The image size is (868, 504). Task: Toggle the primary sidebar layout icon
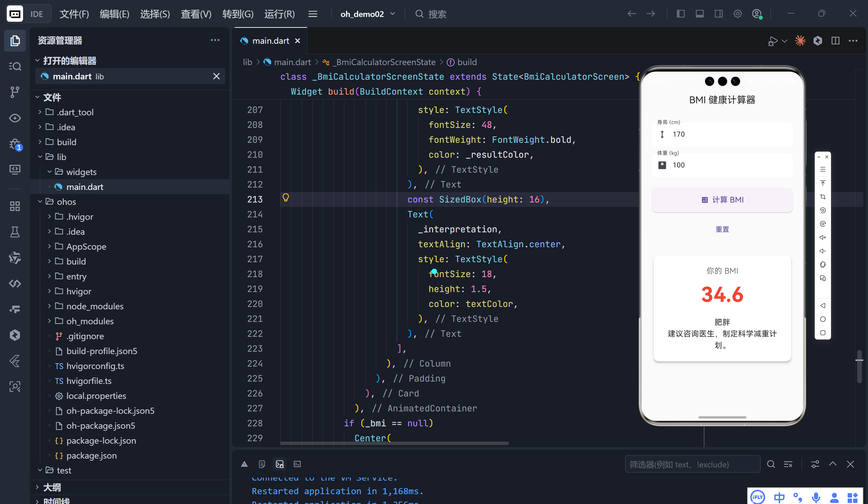(680, 14)
